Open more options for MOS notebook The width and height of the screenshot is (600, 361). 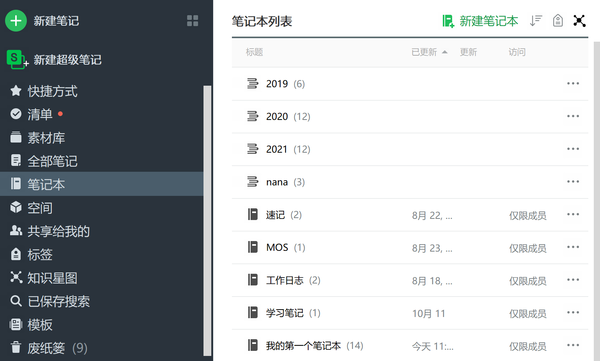(x=573, y=247)
